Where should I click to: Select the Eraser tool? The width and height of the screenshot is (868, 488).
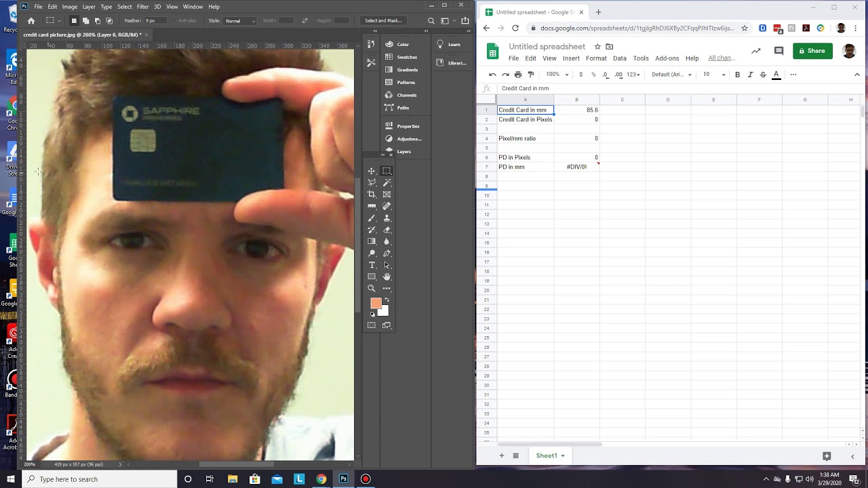point(387,230)
